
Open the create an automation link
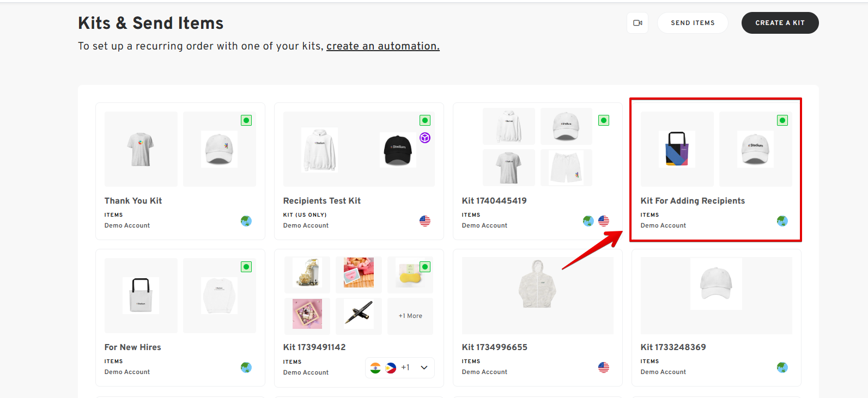tap(383, 46)
